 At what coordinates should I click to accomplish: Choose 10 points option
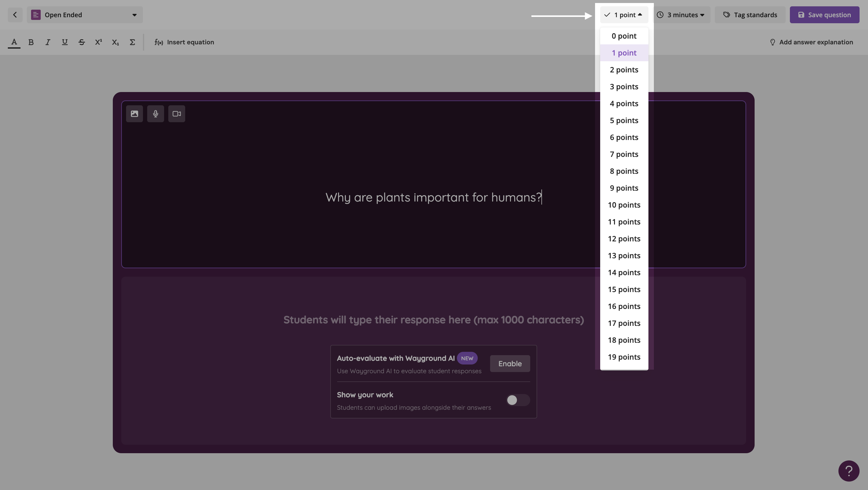click(624, 205)
